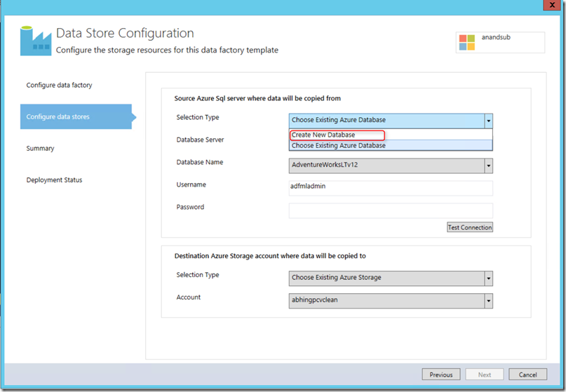Open the Database Name dropdown arrow
The height and width of the screenshot is (392, 566).
click(488, 165)
